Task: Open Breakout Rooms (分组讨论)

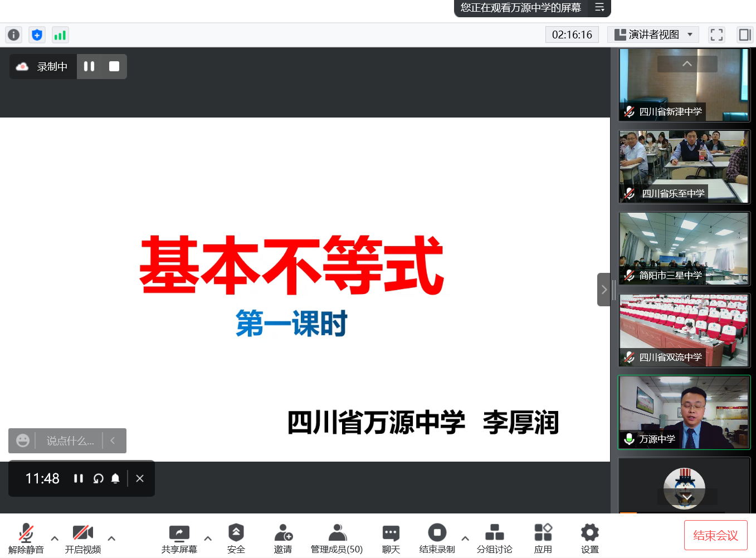Action: coord(494,539)
